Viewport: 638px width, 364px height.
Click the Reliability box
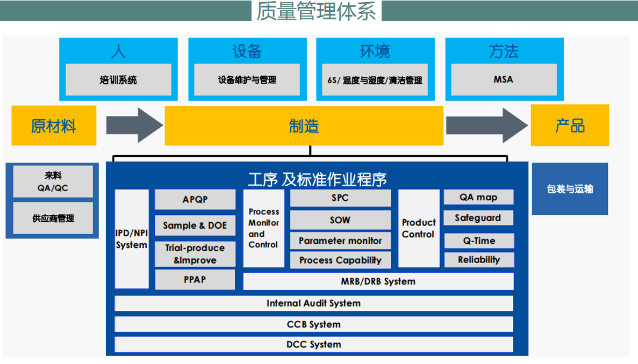coord(479,260)
